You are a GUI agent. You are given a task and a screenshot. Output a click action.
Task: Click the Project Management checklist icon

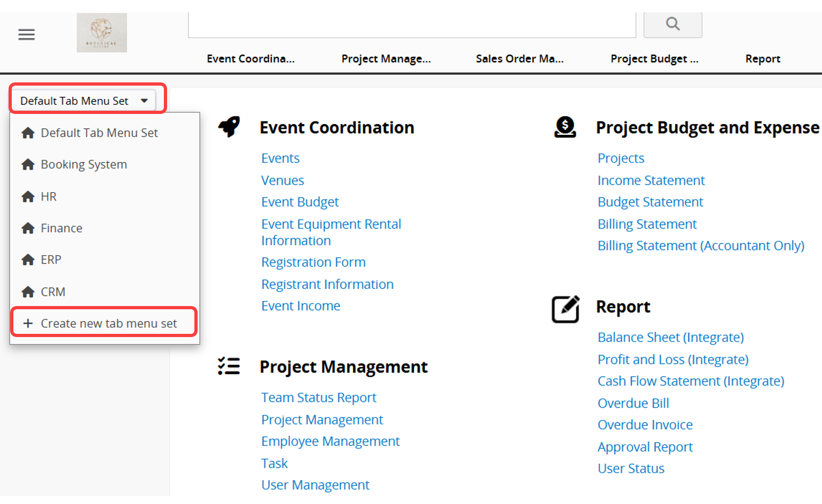pyautogui.click(x=229, y=366)
